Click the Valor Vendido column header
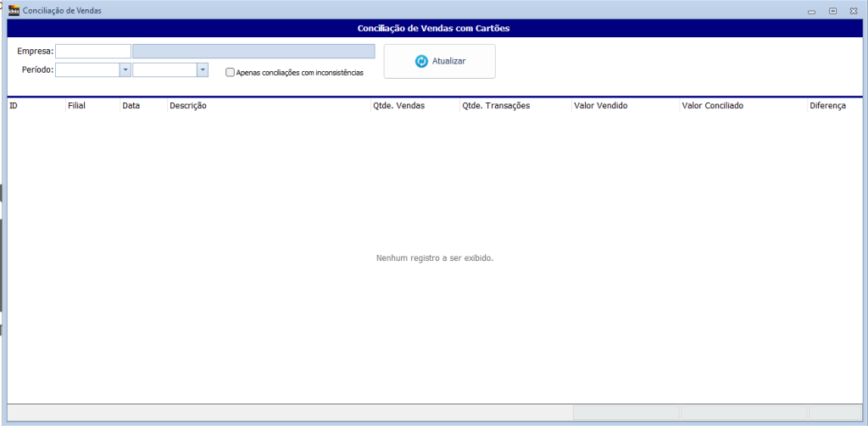868x426 pixels. [x=625, y=106]
